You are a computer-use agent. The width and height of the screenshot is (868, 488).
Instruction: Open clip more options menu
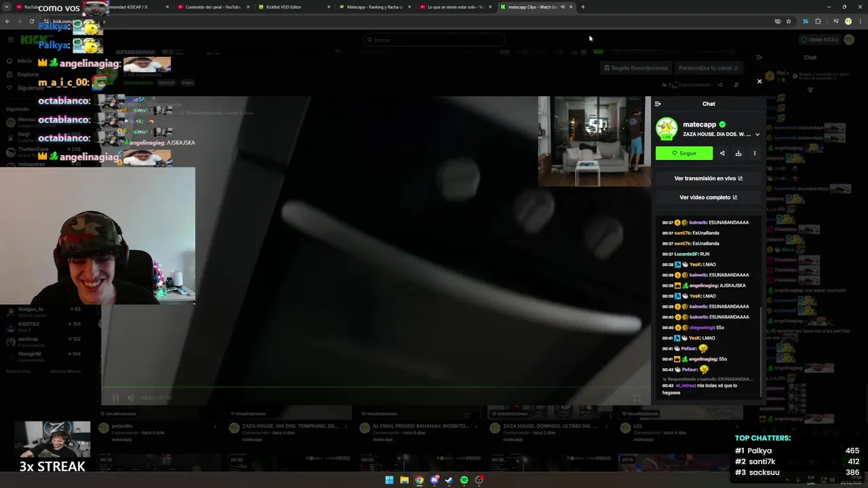click(754, 153)
